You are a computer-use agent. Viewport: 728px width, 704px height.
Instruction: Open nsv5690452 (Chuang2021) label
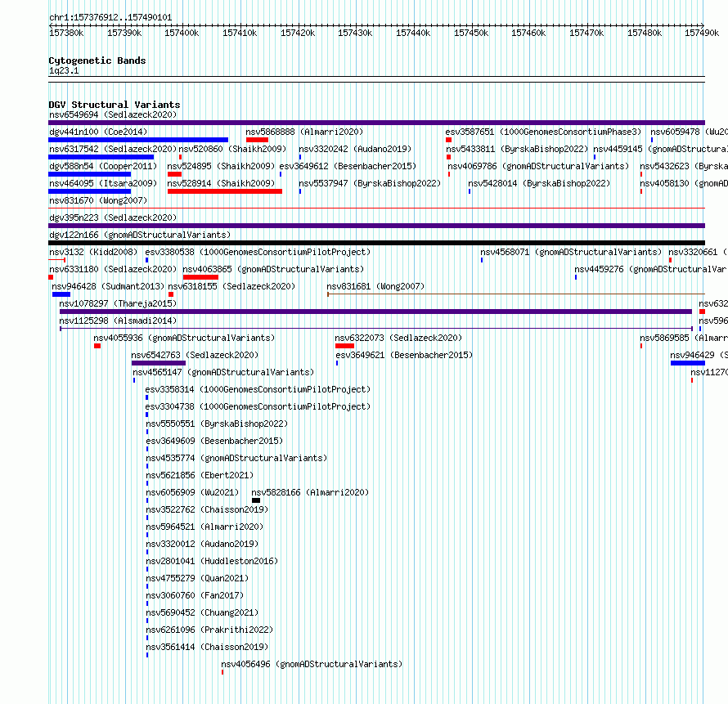[202, 612]
